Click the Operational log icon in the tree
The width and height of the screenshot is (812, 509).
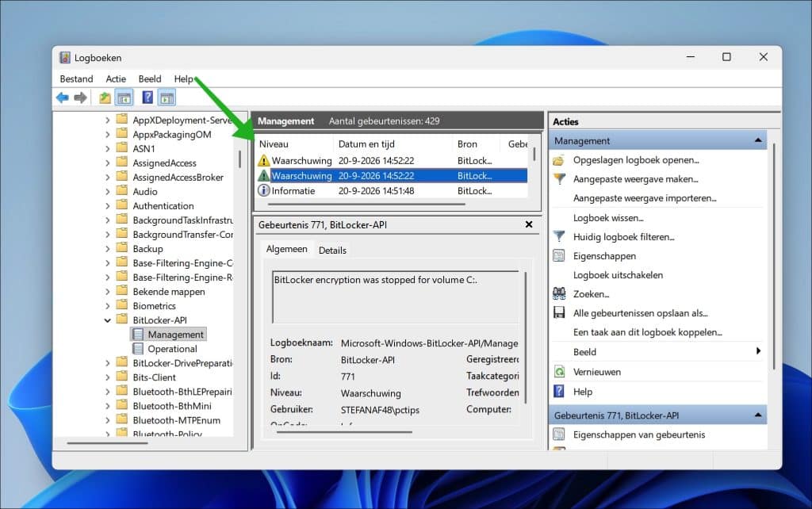138,349
